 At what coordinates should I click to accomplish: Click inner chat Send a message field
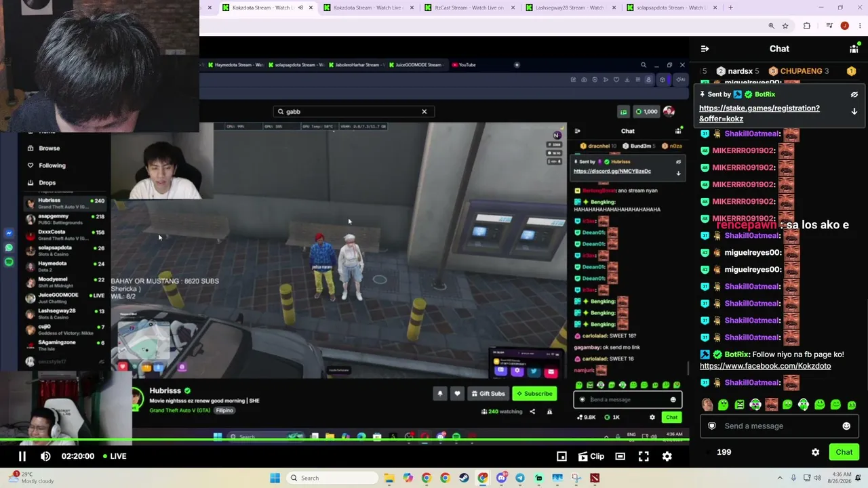coord(628,399)
